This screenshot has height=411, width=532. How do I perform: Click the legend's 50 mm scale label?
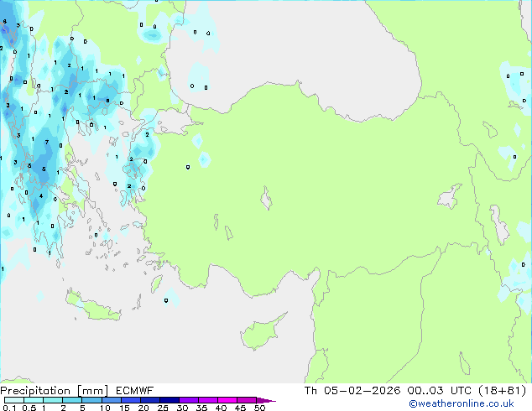coord(260,408)
